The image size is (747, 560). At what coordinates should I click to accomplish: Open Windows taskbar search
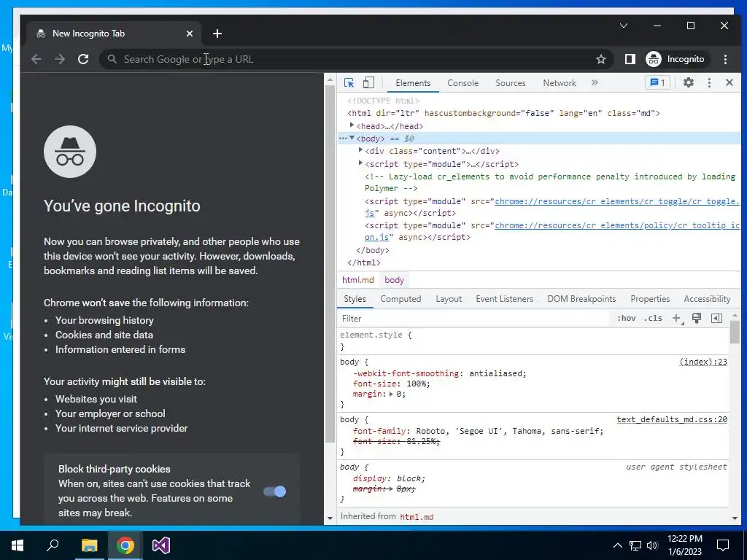[53, 545]
